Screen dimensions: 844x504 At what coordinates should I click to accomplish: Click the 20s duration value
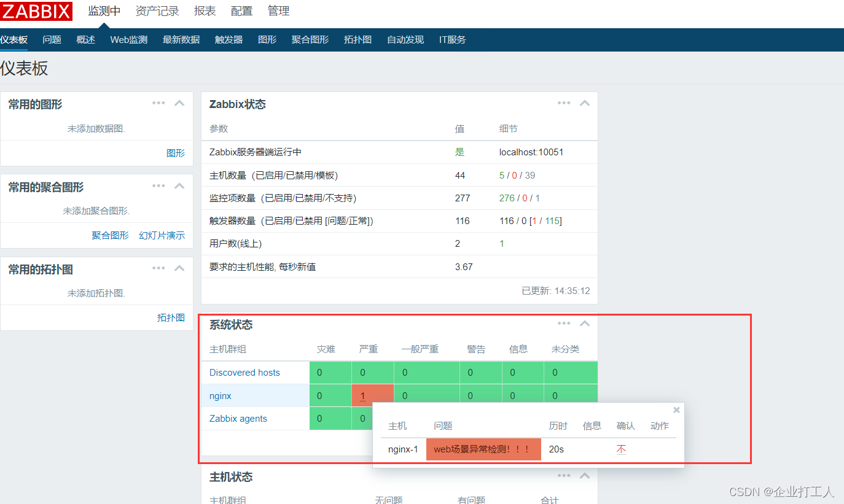pyautogui.click(x=557, y=449)
